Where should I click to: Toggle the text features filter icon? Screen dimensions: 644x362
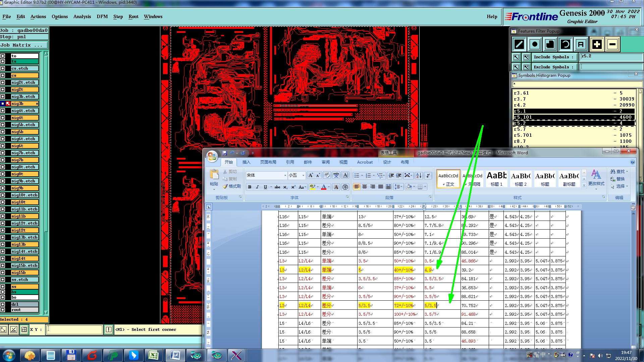581,44
